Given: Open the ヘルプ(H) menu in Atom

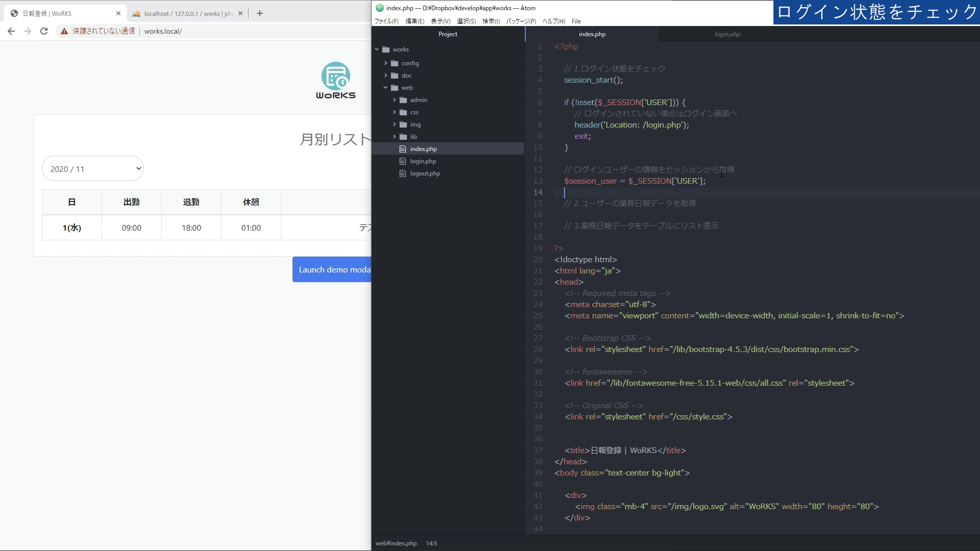Looking at the screenshot, I should pos(554,21).
